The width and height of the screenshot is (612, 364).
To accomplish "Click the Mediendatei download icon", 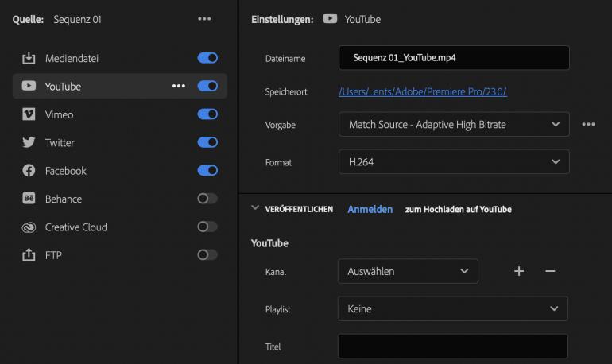I will [29, 58].
